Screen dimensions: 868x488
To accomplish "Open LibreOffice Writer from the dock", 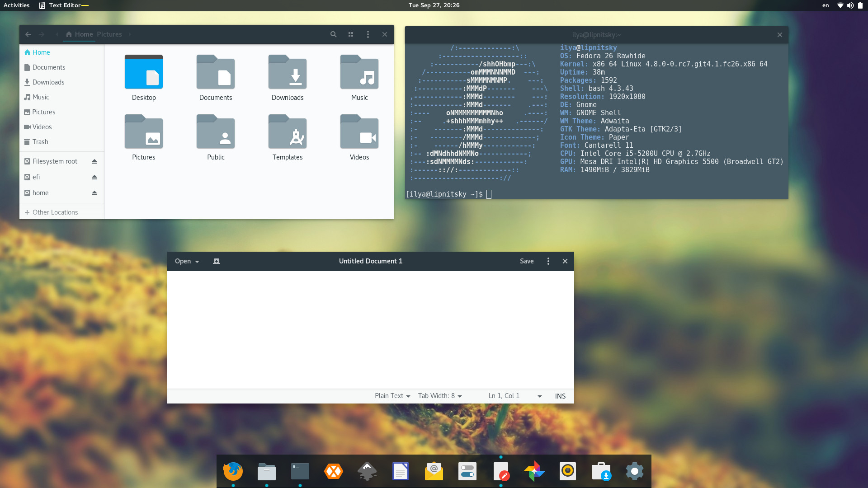I will [x=401, y=471].
